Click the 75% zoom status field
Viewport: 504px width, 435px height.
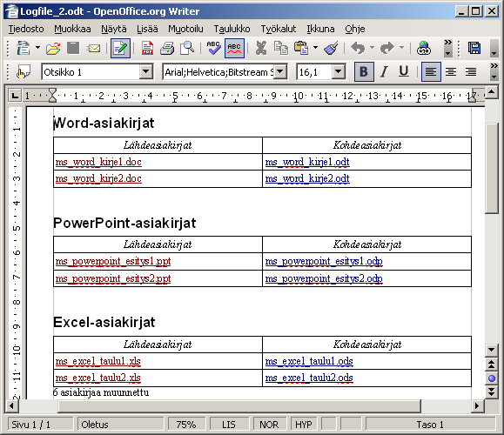click(x=186, y=425)
